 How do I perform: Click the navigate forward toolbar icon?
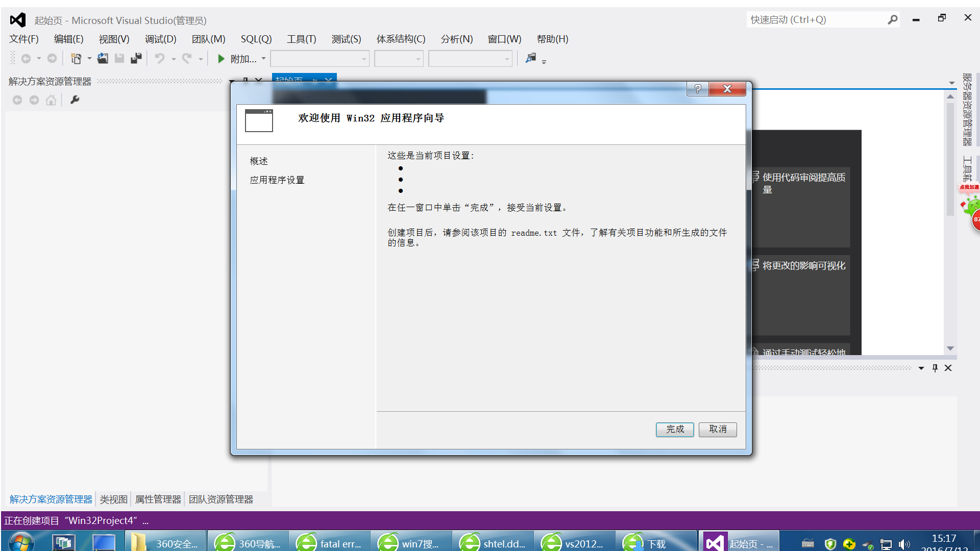point(52,59)
